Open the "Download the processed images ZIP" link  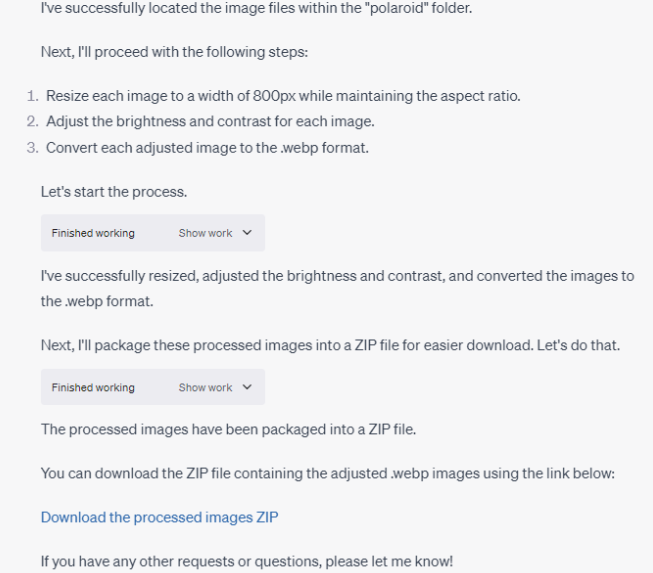pos(159,517)
